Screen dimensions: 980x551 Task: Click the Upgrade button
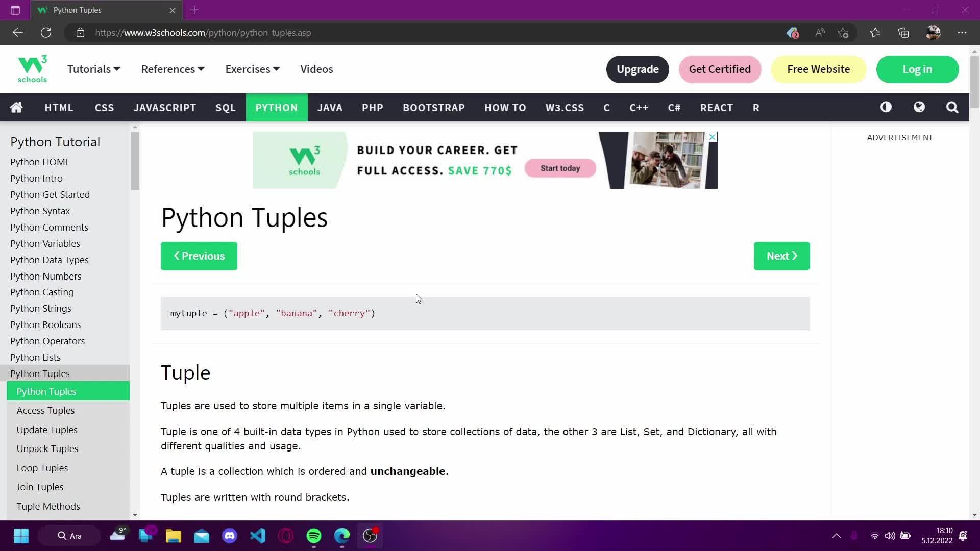(638, 69)
